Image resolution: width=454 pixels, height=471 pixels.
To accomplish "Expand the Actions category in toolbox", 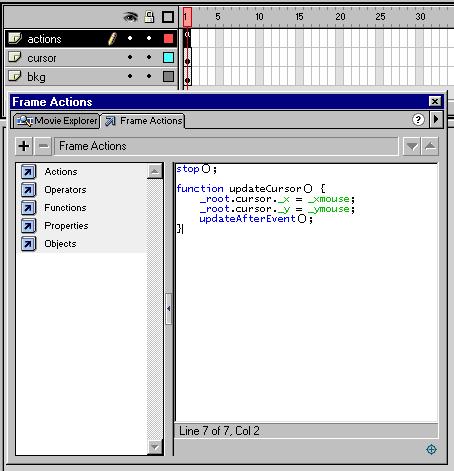I will click(61, 172).
